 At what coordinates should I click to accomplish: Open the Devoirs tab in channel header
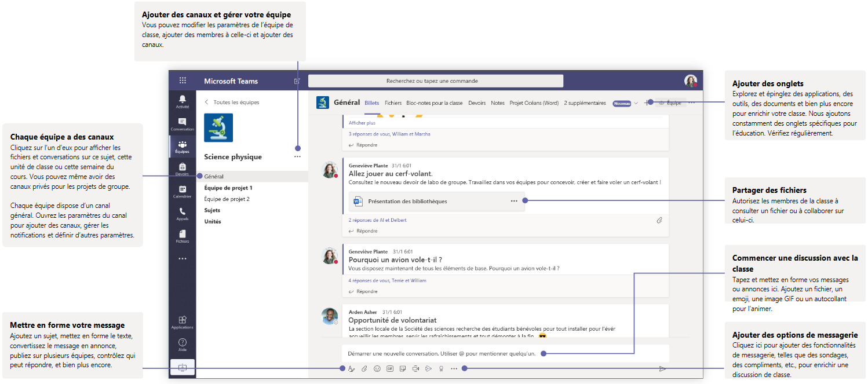[477, 103]
